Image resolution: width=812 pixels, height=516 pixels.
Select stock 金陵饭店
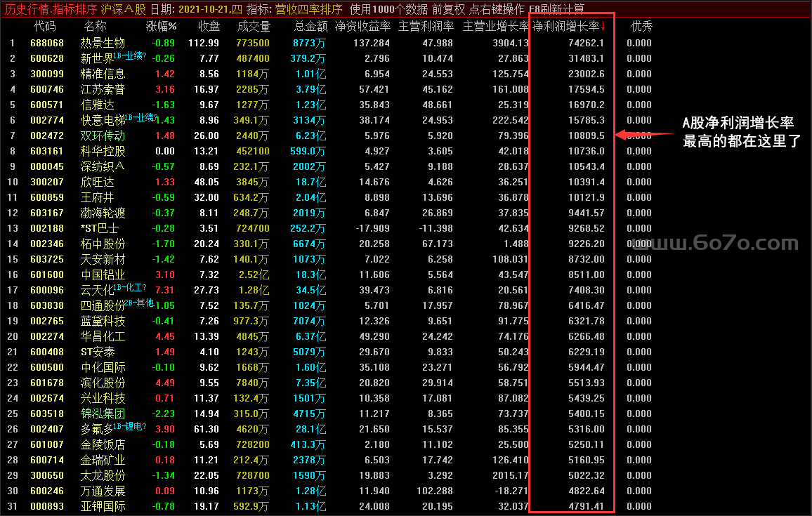click(103, 444)
